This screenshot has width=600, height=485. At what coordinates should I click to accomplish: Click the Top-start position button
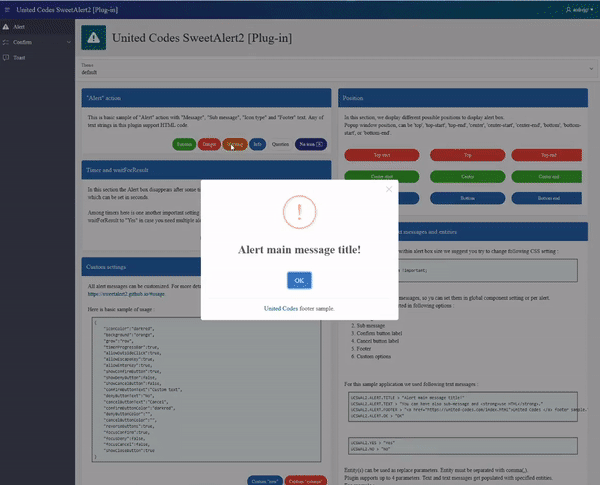coord(382,155)
